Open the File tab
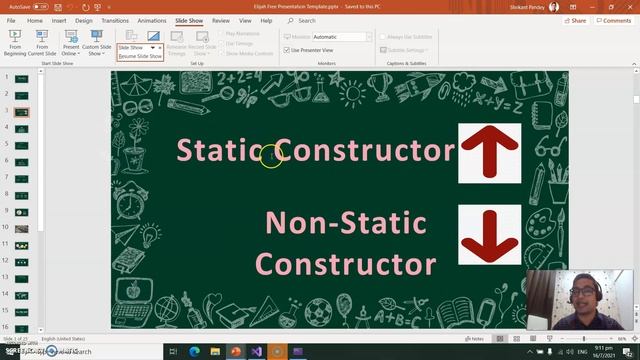The width and height of the screenshot is (640, 360). pyautogui.click(x=11, y=20)
